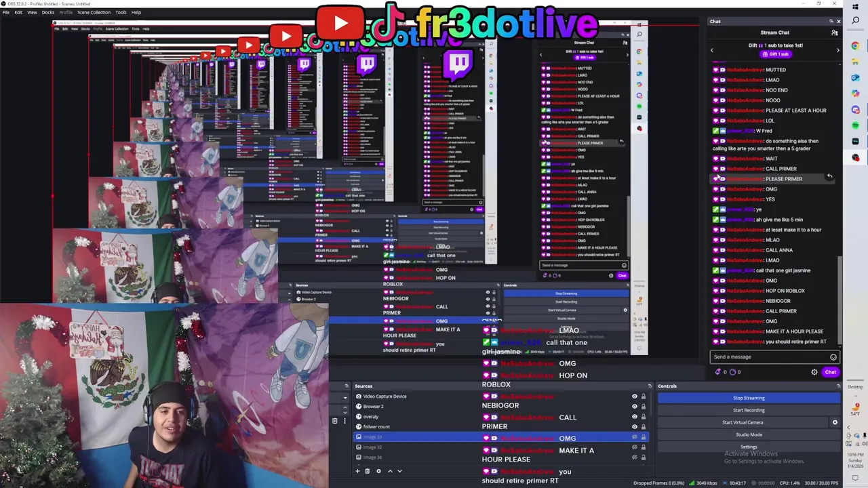This screenshot has width=868, height=488.
Task: Float the Controls dock with its pop-out icon
Action: coord(838,386)
